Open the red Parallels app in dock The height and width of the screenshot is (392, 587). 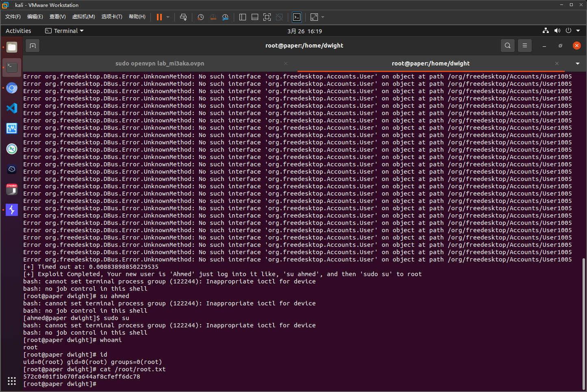click(12, 189)
